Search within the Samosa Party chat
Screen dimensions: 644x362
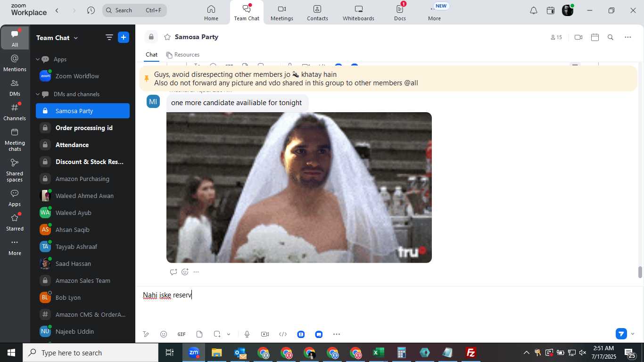611,37
